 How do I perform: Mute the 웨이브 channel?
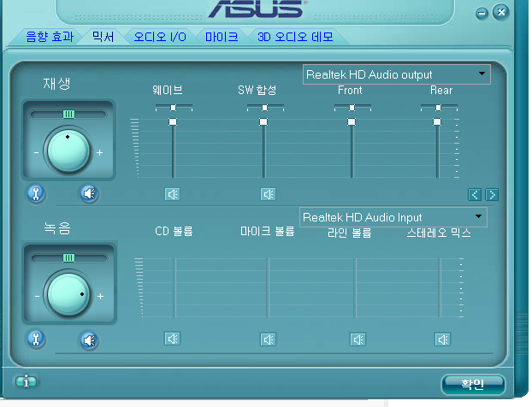[x=173, y=194]
